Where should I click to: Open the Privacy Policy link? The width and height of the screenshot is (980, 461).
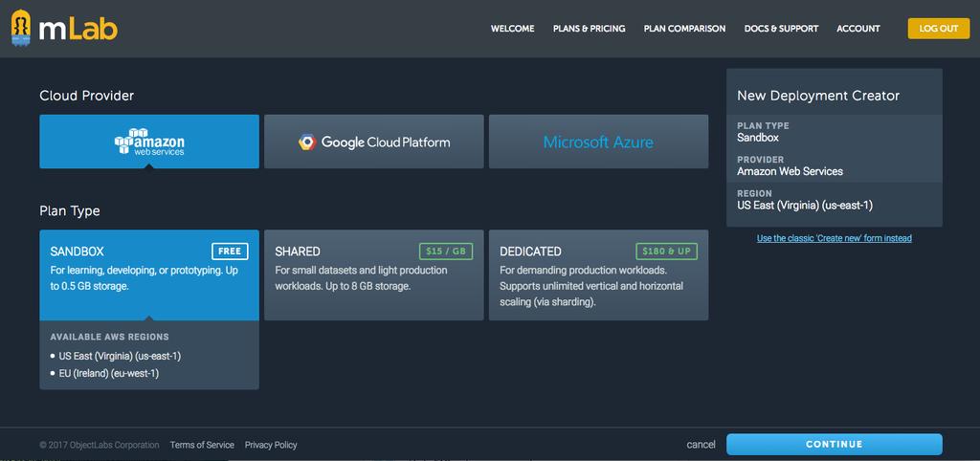tap(271, 445)
